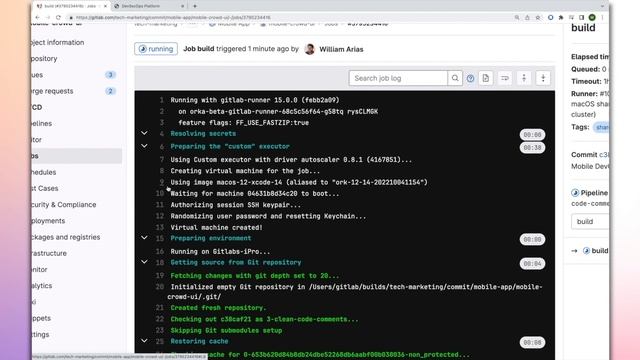
Task: Click log line number 12
Action: [160, 216]
